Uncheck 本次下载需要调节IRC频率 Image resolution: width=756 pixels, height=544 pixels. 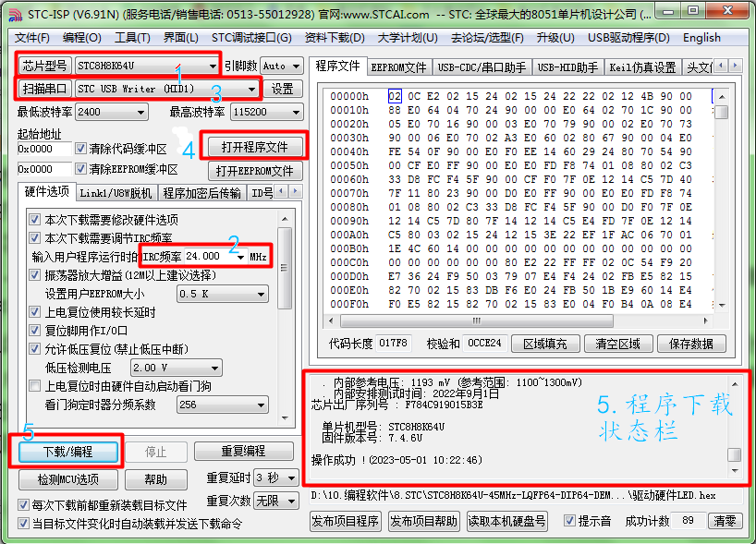35,238
